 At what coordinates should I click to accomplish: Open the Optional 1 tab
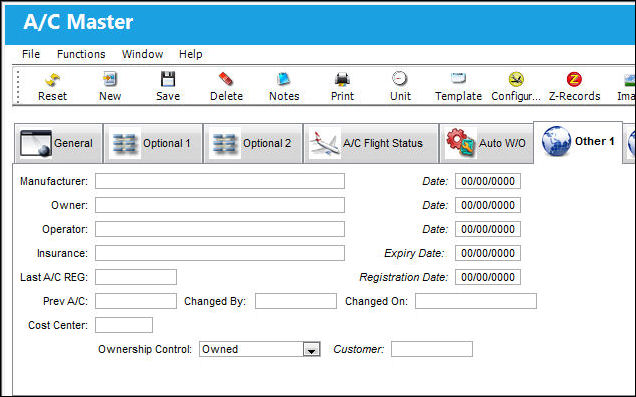(153, 144)
